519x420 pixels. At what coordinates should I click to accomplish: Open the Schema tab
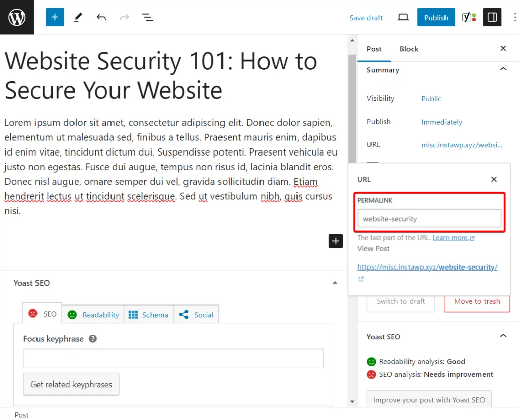pos(149,315)
